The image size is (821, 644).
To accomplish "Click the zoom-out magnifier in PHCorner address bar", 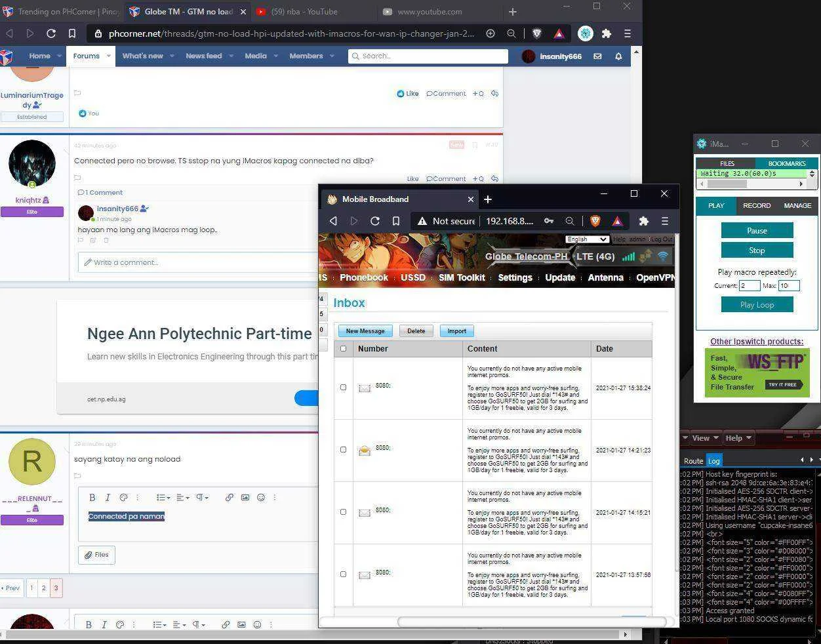I will pos(511,33).
